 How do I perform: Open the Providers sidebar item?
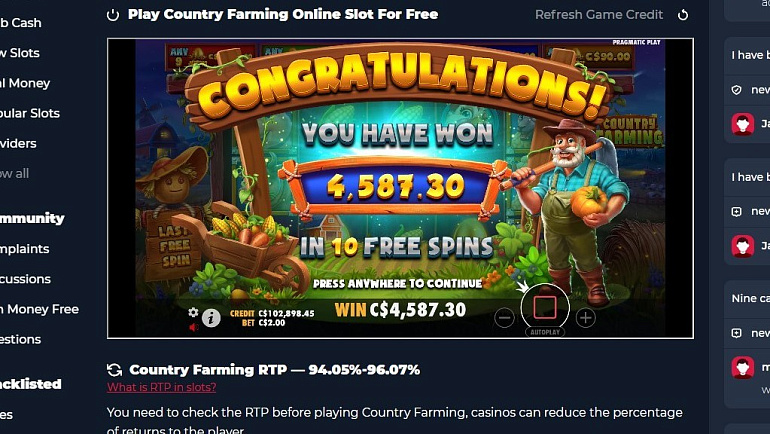(x=18, y=143)
